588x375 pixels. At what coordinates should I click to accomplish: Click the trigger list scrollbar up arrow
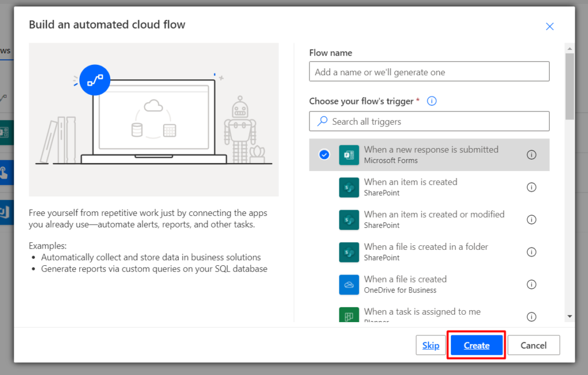pos(570,48)
